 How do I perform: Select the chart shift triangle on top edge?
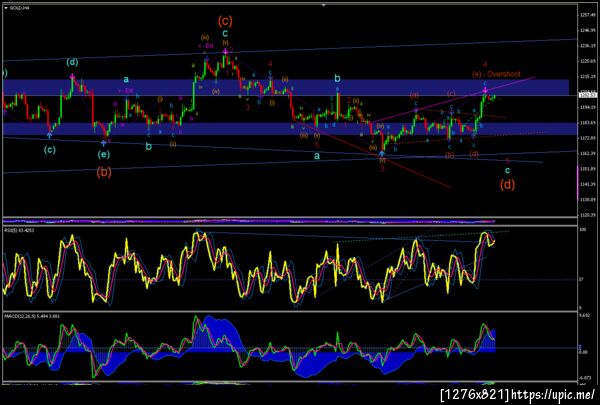(x=324, y=5)
